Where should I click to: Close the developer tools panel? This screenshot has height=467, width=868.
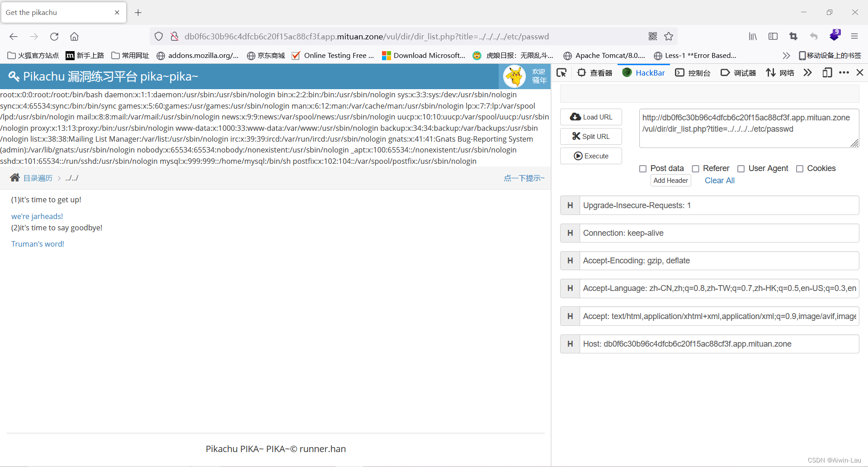(x=860, y=73)
